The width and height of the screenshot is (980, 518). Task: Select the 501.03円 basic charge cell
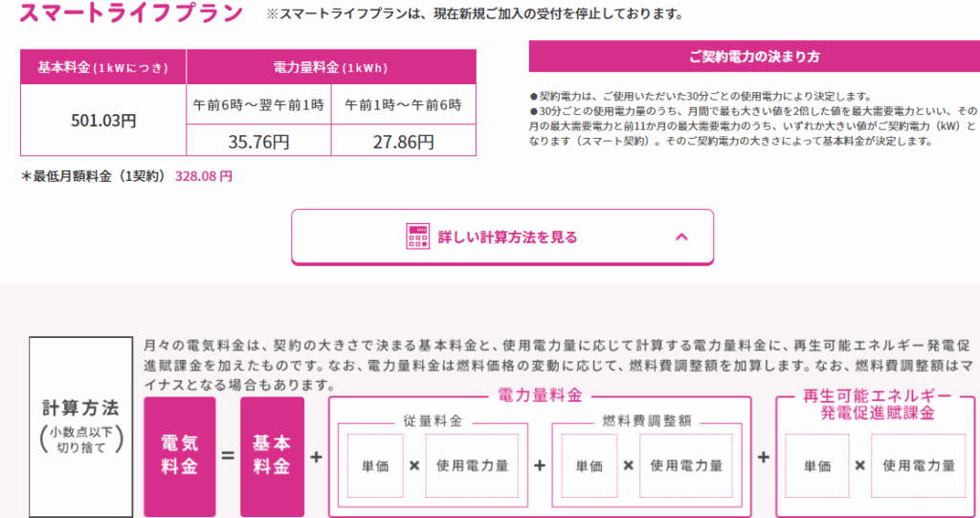click(x=103, y=120)
